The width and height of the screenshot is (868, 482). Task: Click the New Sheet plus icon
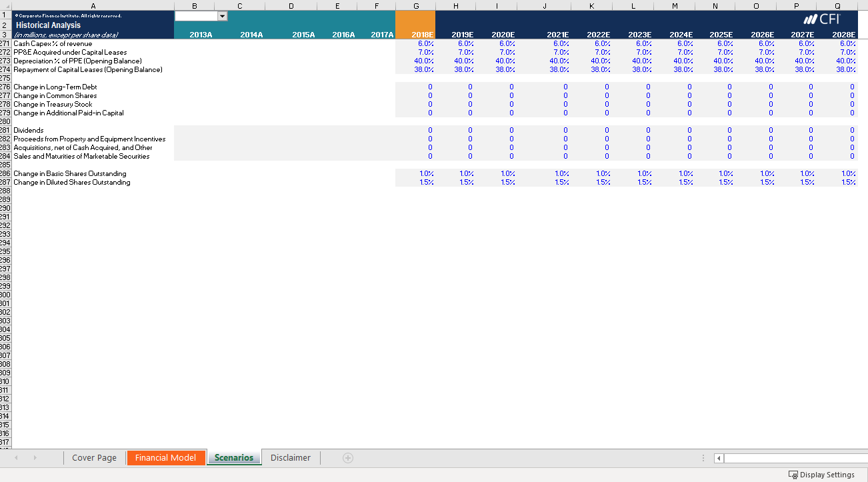[x=347, y=457]
